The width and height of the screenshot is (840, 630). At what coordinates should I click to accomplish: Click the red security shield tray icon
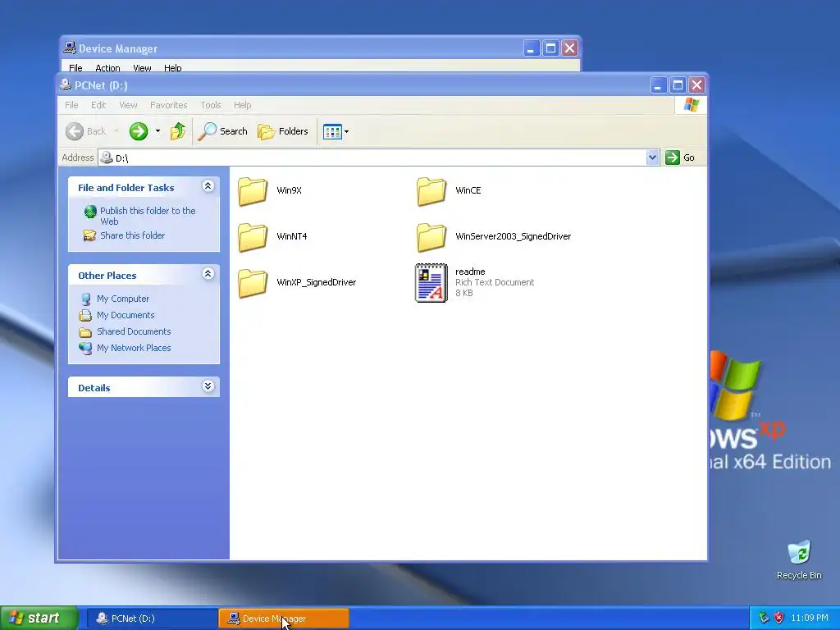pos(778,618)
